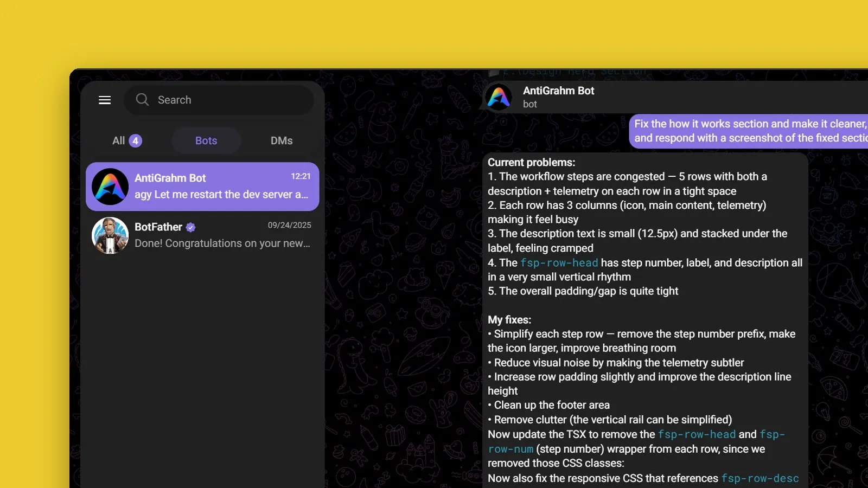Open the BotFather conversation

point(202,235)
